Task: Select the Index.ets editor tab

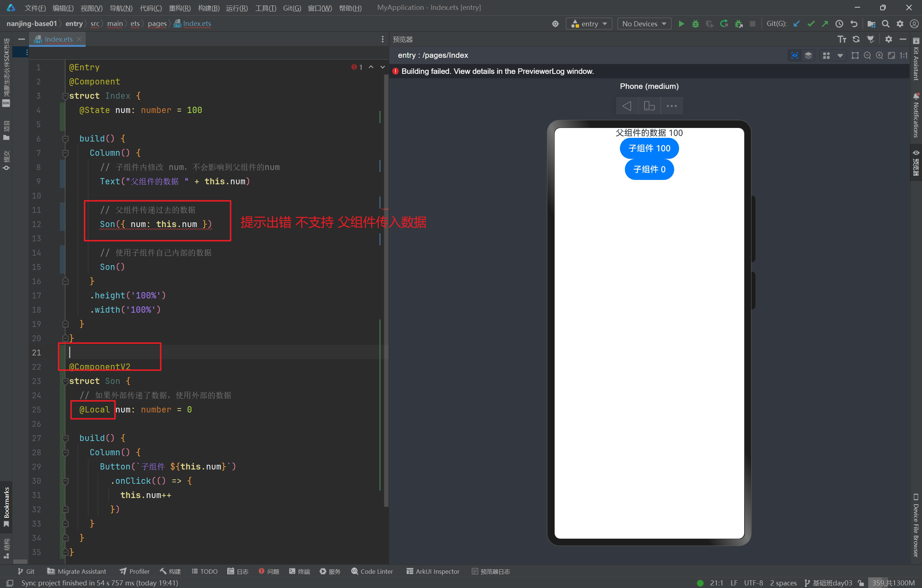Action: (x=58, y=39)
